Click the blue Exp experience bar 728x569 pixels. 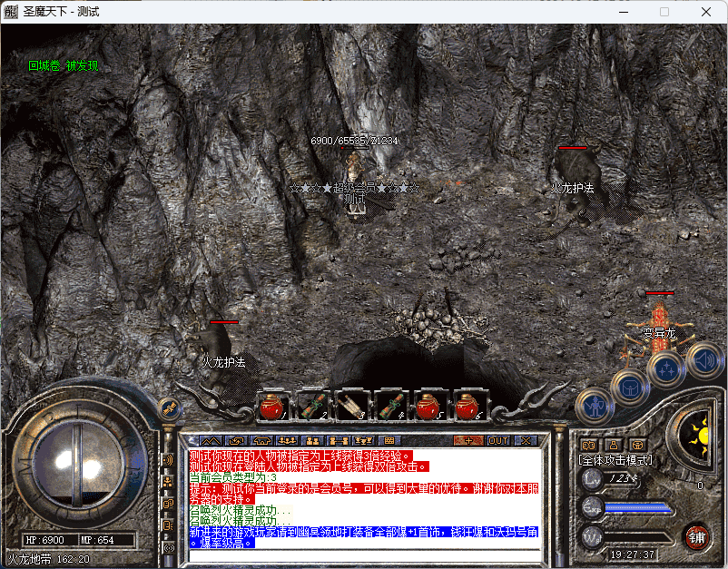(637, 507)
